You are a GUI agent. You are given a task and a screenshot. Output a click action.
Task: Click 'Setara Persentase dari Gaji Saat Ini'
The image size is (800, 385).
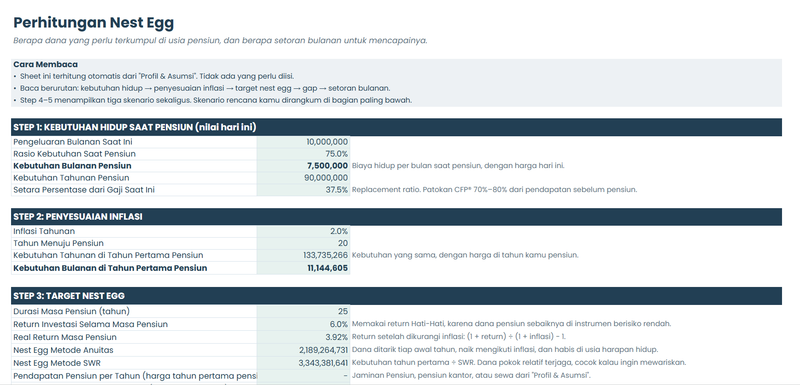84,190
